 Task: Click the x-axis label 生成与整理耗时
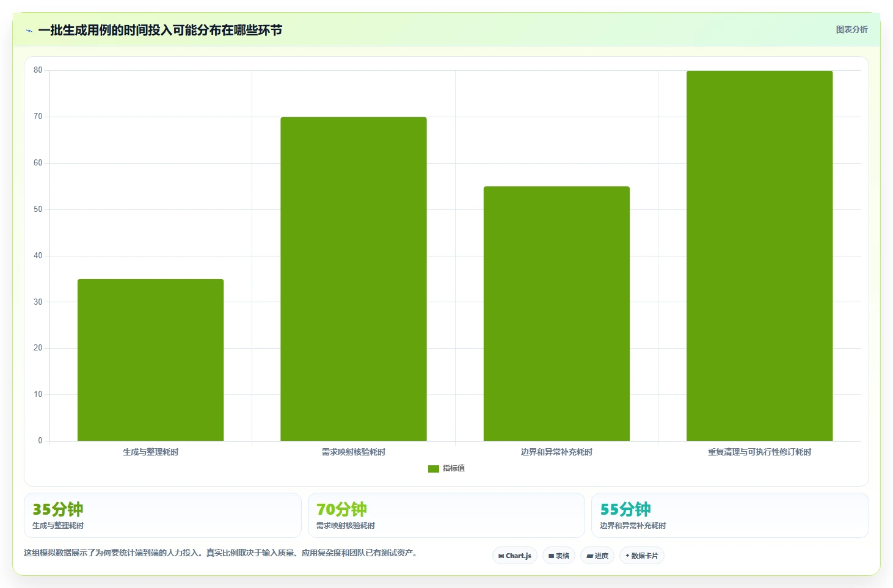coord(150,452)
